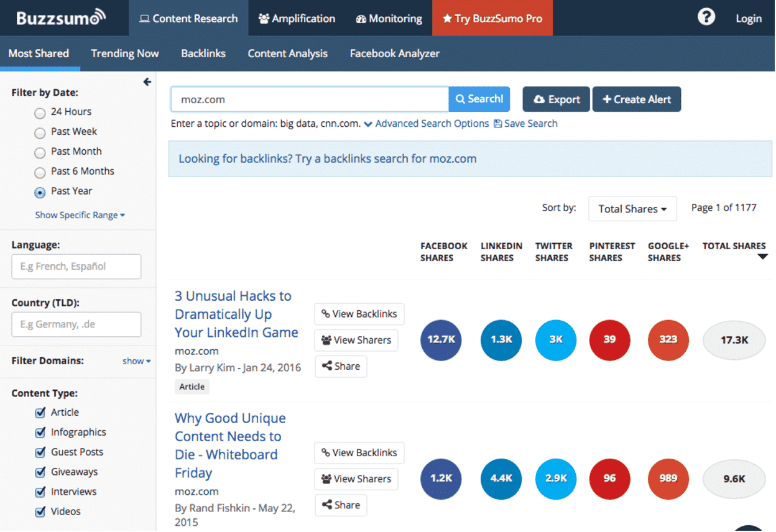Image resolution: width=776 pixels, height=532 pixels.
Task: Share the Whiteboard Friday article
Action: pyautogui.click(x=341, y=505)
